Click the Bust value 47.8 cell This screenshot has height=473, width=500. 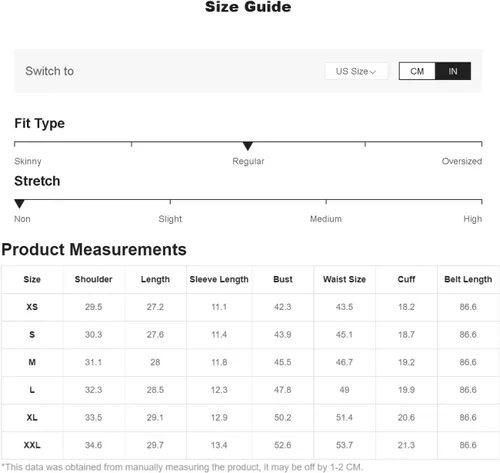[283, 390]
